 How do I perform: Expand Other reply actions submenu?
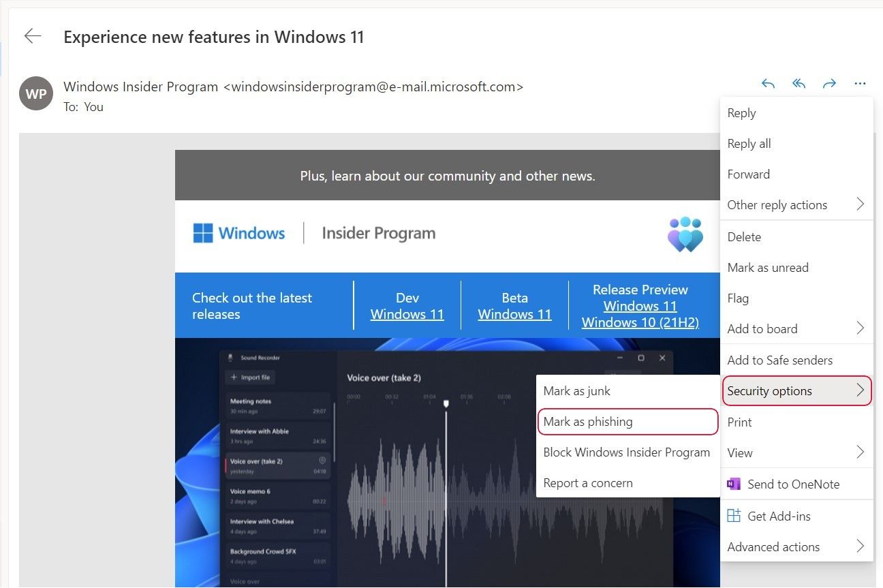[796, 205]
